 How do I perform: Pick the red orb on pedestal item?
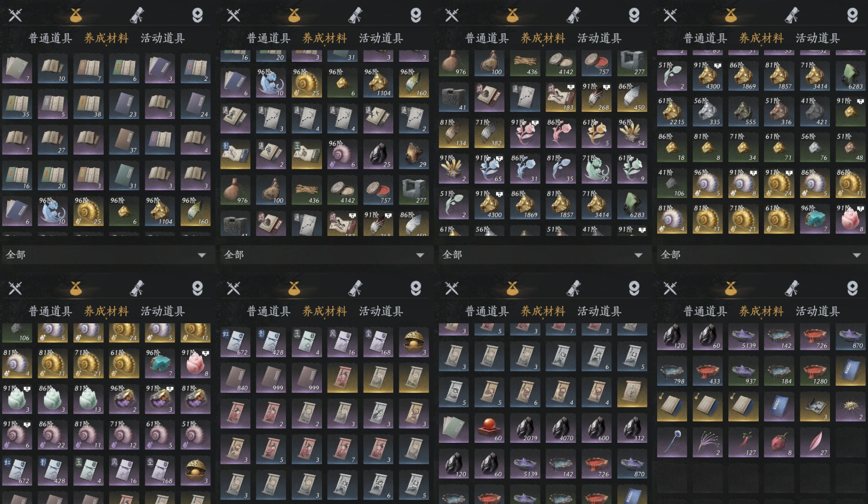[x=490, y=427]
